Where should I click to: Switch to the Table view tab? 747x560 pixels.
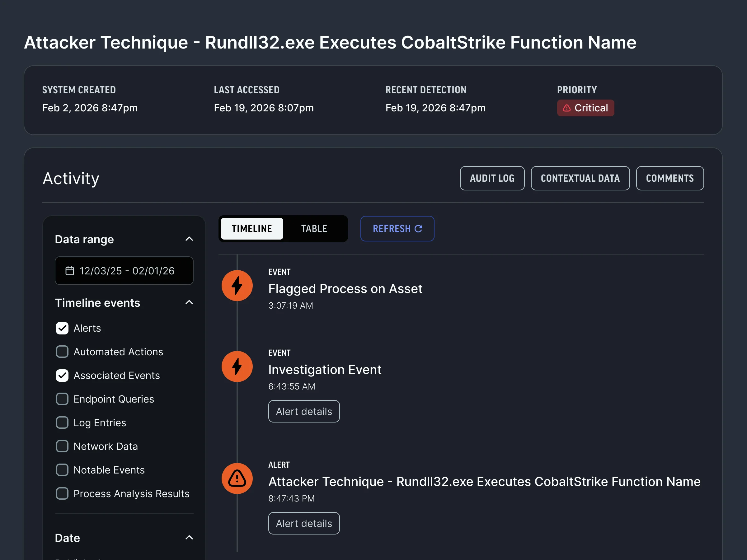tap(314, 229)
